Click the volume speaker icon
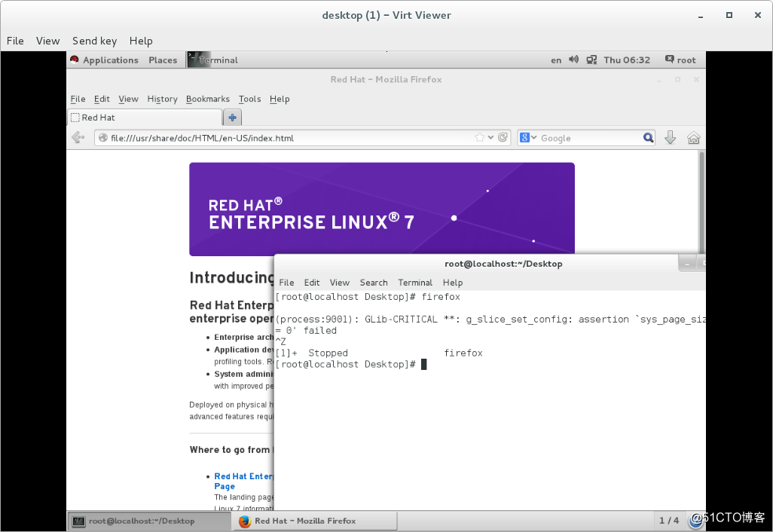The width and height of the screenshot is (773, 532). pos(573,60)
